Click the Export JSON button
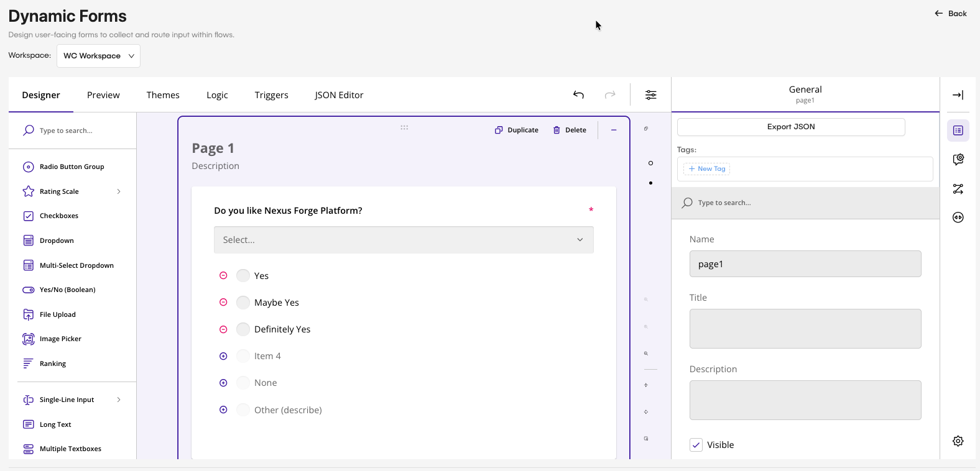Image resolution: width=980 pixels, height=471 pixels. [x=790, y=127]
